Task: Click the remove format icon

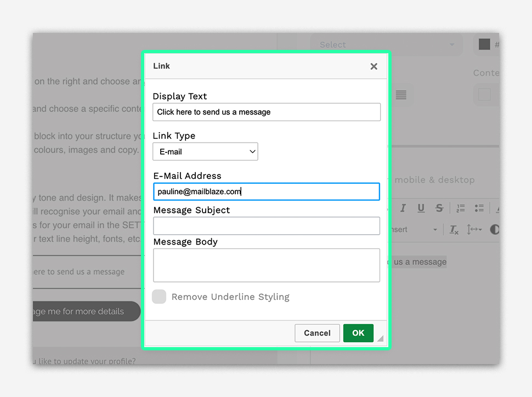Action: tap(454, 230)
